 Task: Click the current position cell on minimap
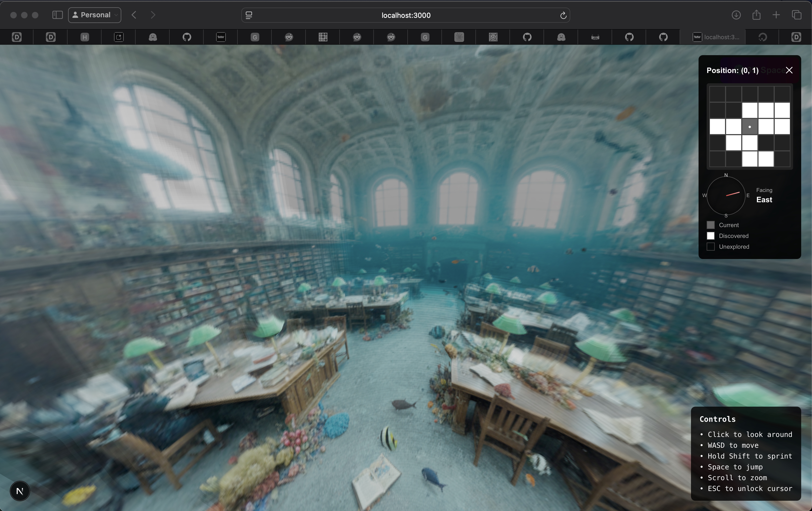[x=749, y=127]
